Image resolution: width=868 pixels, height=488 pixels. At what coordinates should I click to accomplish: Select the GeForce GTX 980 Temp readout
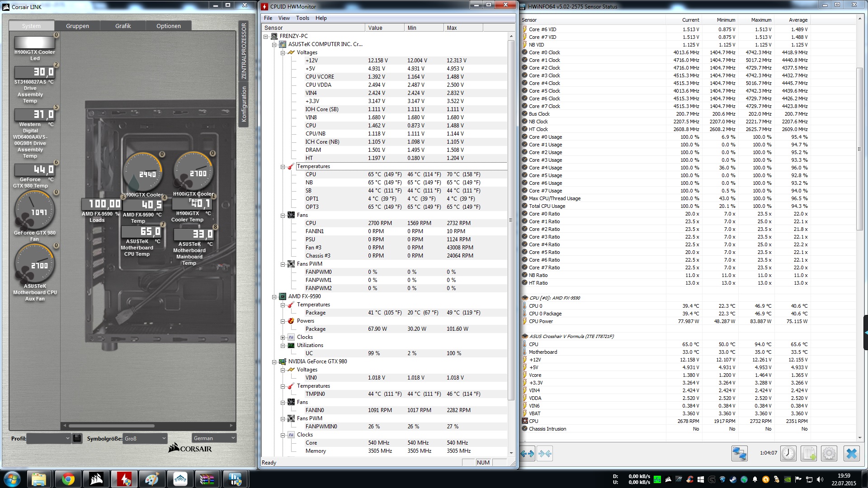coord(35,169)
